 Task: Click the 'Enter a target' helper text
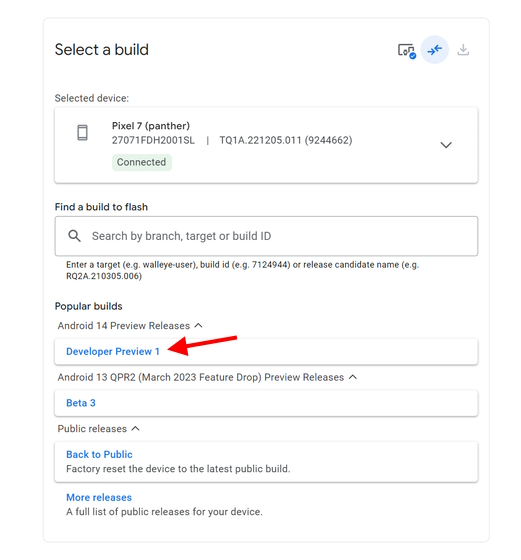point(242,270)
